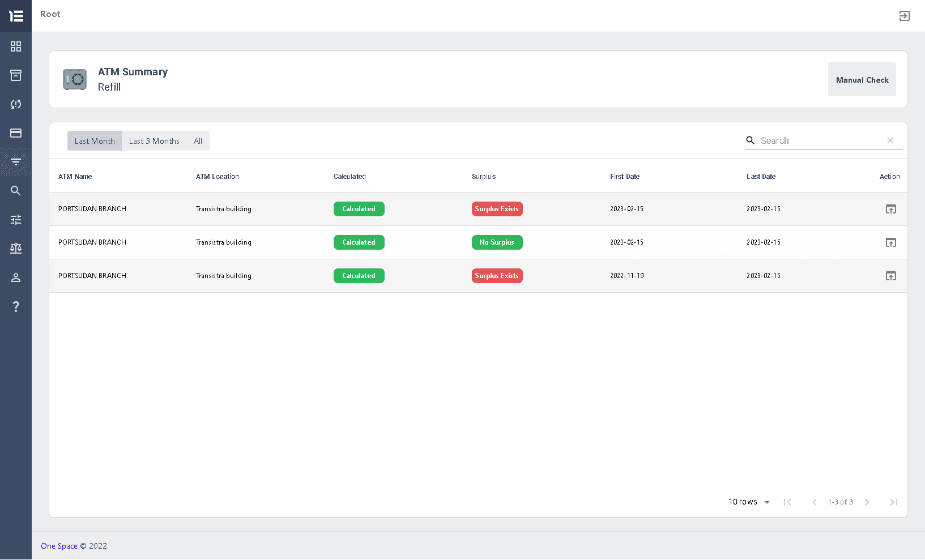Click the help question mark icon
This screenshot has height=560, width=925.
coord(15,306)
